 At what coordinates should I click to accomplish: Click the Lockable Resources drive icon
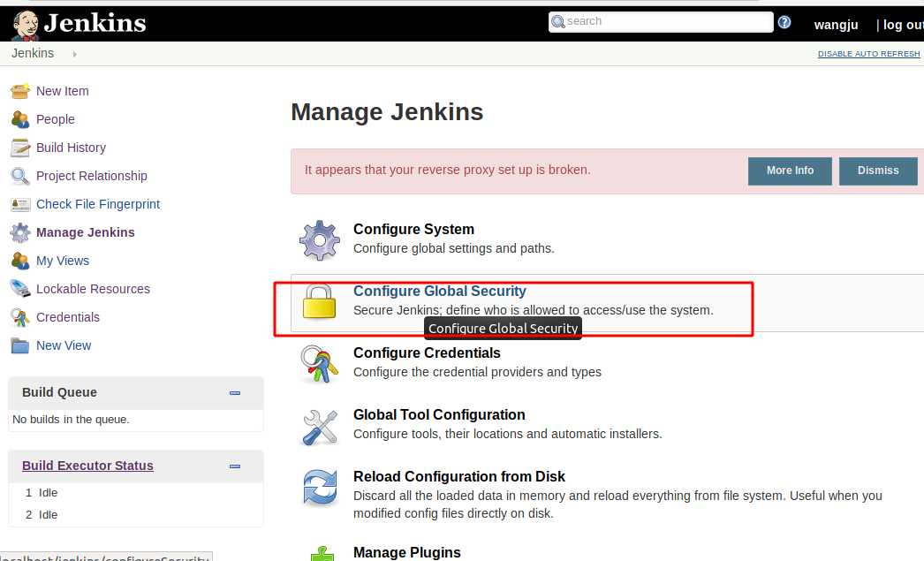click(20, 289)
